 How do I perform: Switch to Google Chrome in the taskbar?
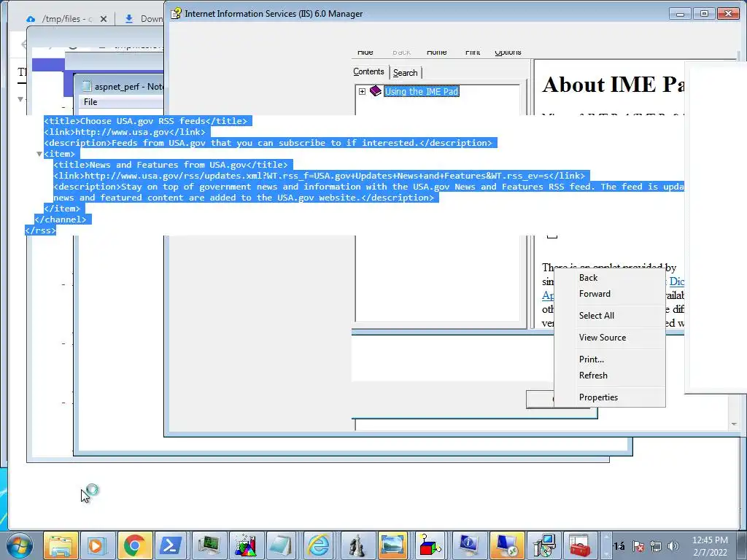click(x=135, y=545)
